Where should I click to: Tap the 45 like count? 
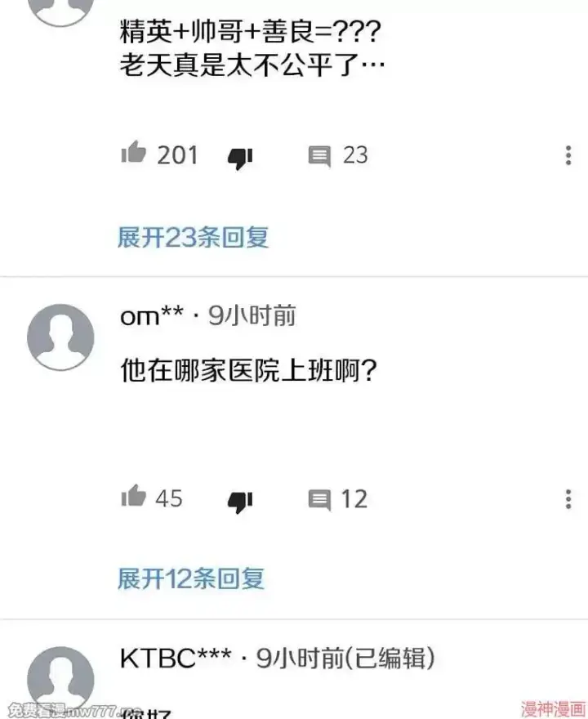(169, 498)
